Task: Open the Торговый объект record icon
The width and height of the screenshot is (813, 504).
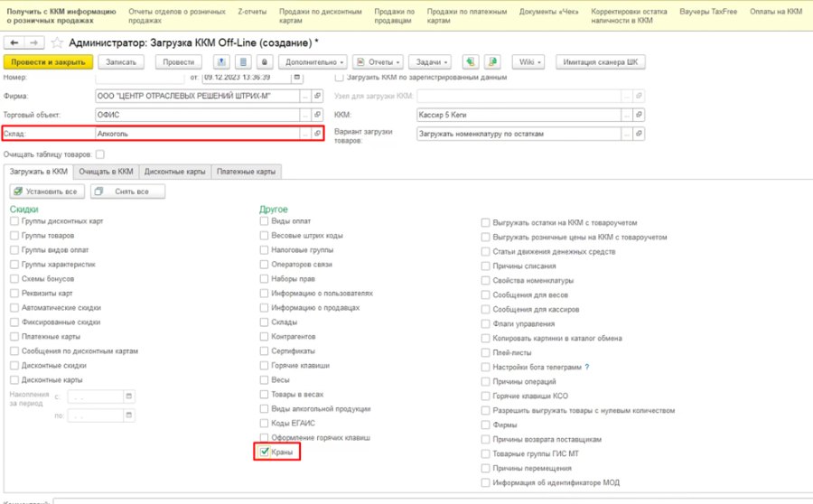Action: coord(317,115)
